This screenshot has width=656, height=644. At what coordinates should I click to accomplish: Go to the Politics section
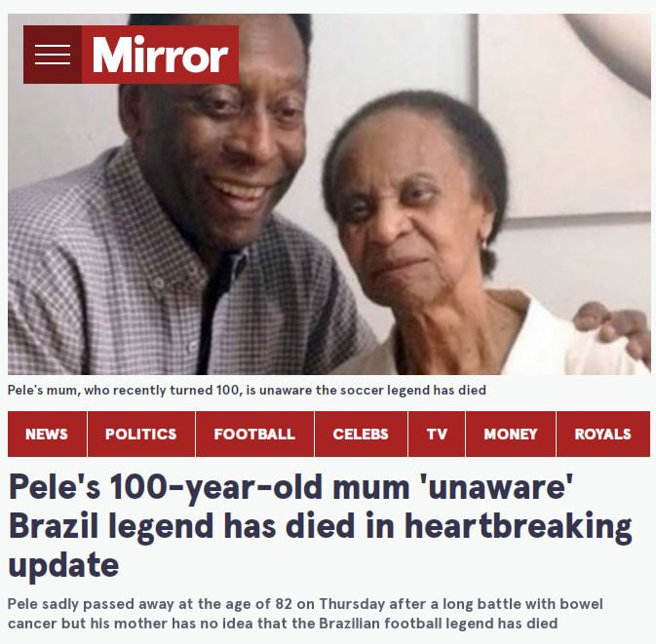pyautogui.click(x=140, y=435)
